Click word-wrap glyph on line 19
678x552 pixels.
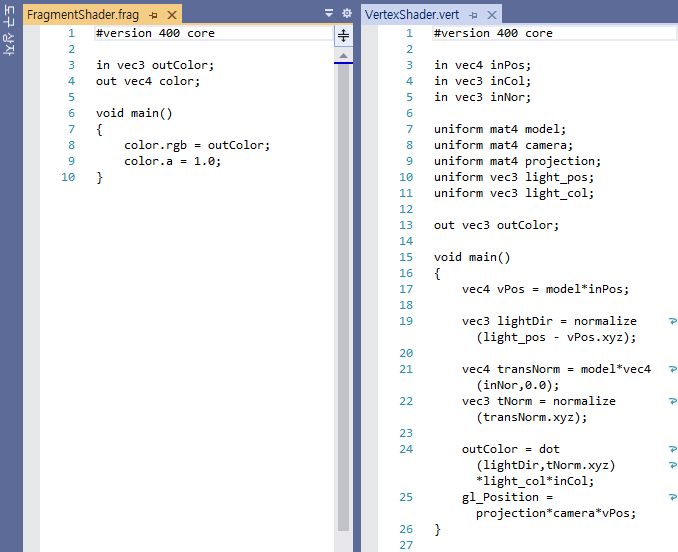tap(672, 321)
